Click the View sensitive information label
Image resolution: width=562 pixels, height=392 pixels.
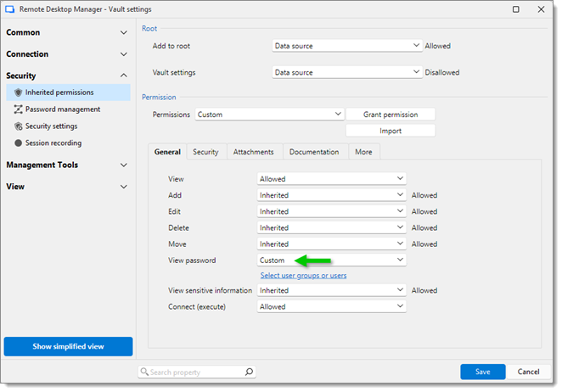210,290
